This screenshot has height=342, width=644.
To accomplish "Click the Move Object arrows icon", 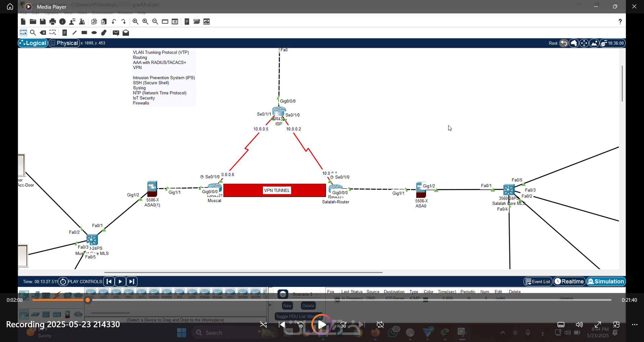I will pyautogui.click(x=584, y=43).
